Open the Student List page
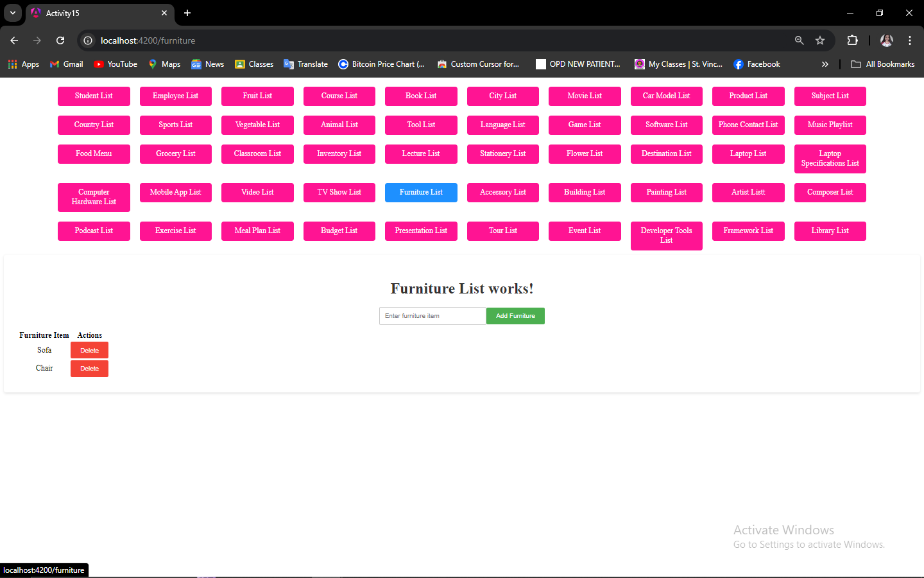Screen dimensions: 924x578 click(x=94, y=96)
